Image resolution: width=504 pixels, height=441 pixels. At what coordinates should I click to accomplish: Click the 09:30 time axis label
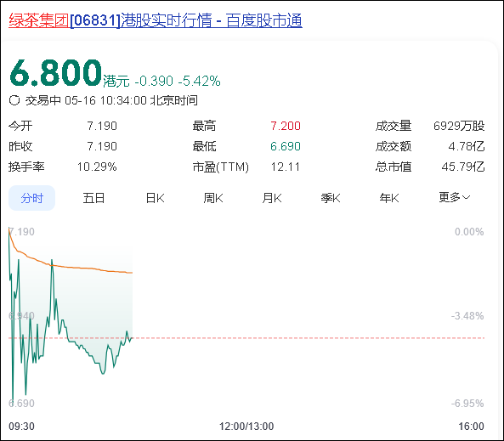[21, 427]
